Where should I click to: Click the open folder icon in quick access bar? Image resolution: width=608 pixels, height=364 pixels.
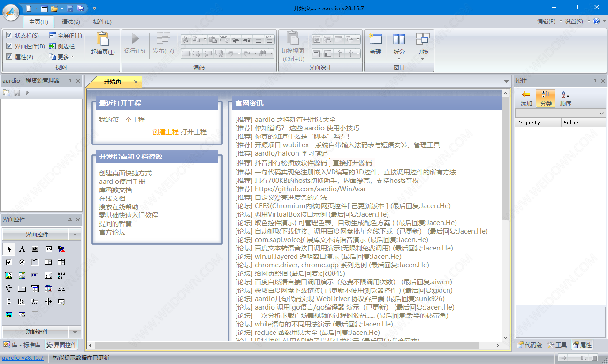point(54,8)
